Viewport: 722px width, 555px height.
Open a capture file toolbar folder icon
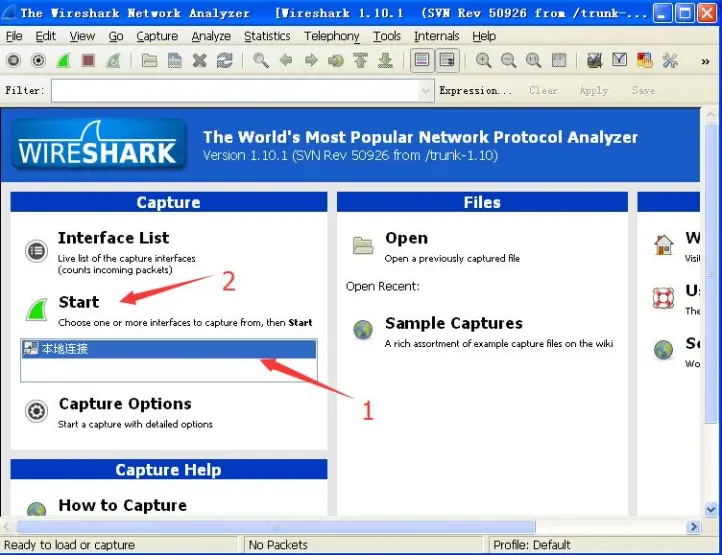(x=149, y=60)
